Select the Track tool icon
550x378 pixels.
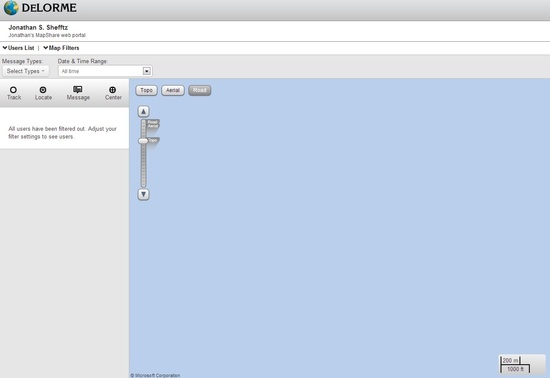tap(14, 93)
